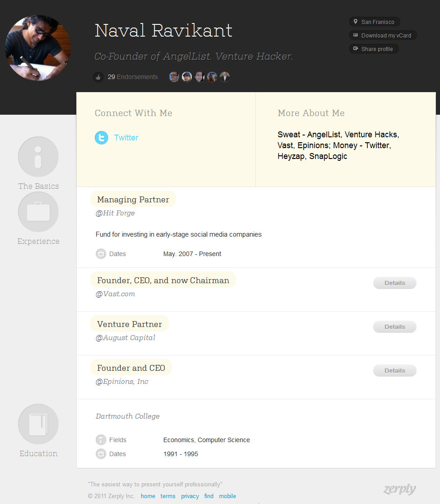Select The Basics info icon
The height and width of the screenshot is (504, 440).
point(38,157)
